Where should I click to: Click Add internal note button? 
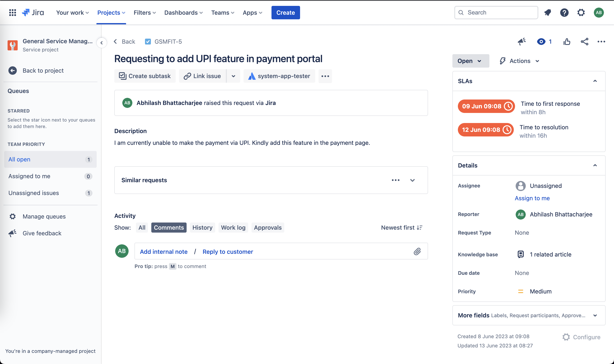(163, 251)
